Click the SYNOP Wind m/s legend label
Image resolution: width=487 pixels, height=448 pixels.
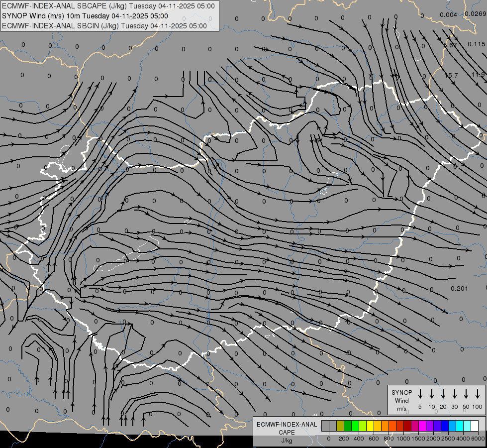[401, 400]
